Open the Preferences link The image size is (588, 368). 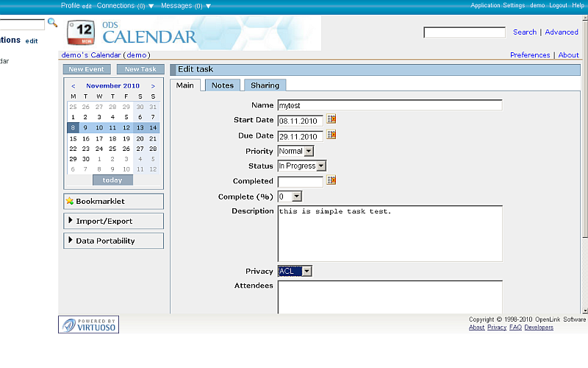pyautogui.click(x=530, y=55)
